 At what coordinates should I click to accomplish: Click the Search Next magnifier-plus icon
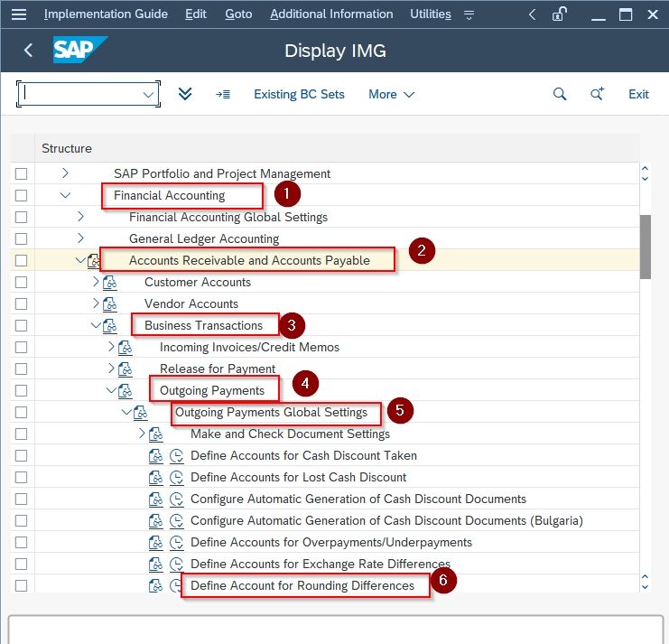coord(597,94)
